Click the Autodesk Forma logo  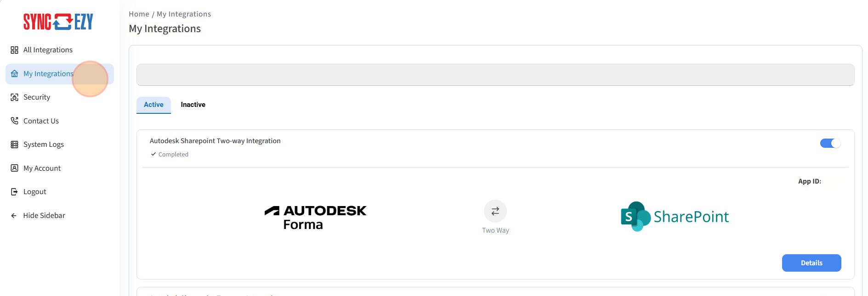tap(315, 217)
